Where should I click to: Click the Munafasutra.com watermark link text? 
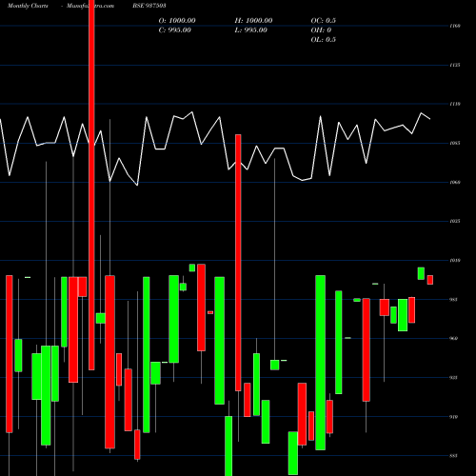point(90,6)
